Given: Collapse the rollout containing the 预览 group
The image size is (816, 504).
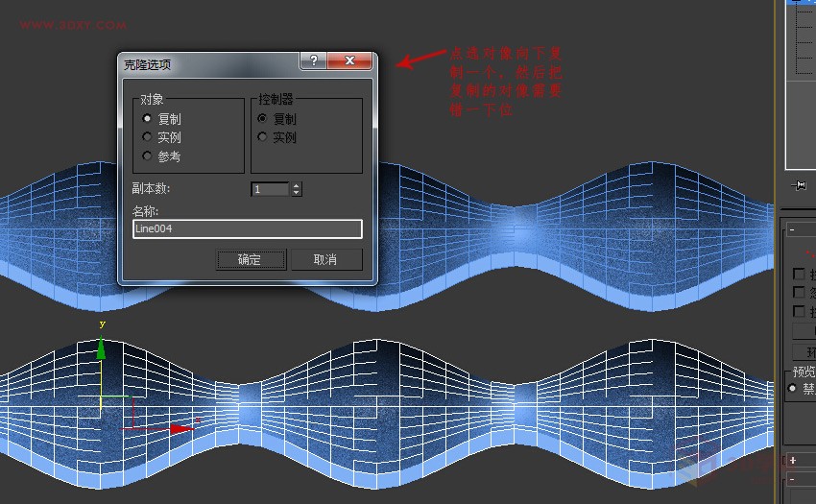Looking at the screenshot, I should point(792,229).
